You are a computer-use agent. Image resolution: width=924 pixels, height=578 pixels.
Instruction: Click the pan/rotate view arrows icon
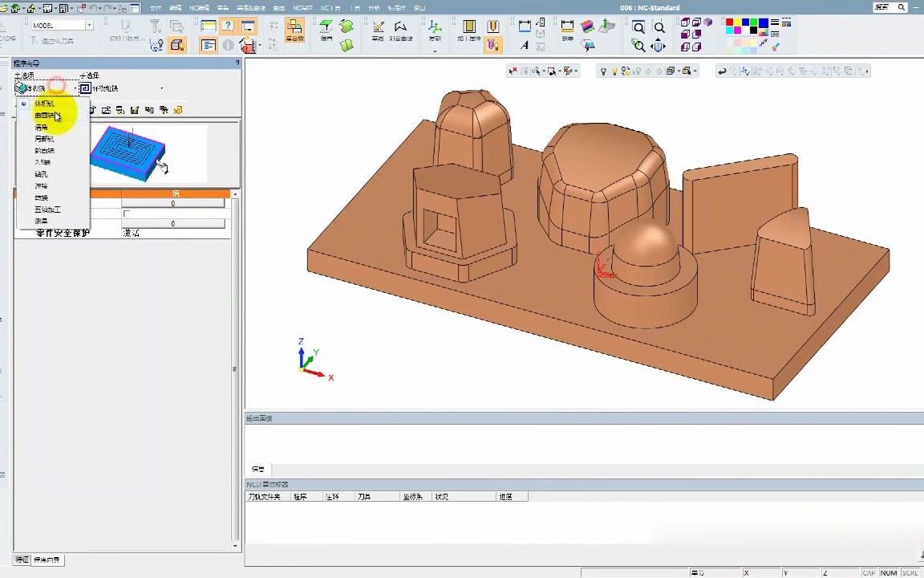click(x=659, y=46)
